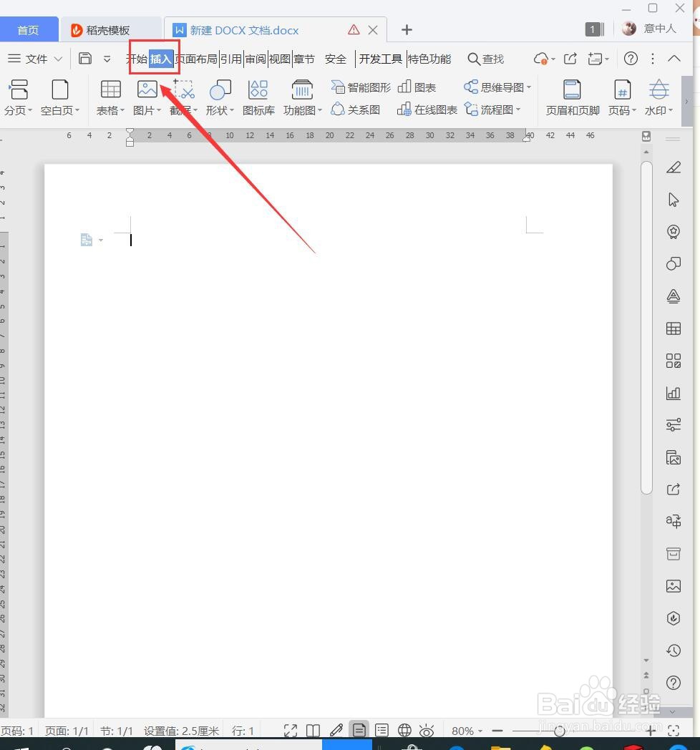Click the 安全 ribbon tab

coord(335,59)
